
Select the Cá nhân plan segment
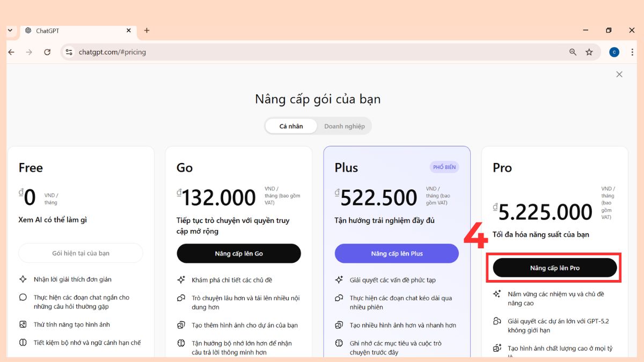[290, 126]
